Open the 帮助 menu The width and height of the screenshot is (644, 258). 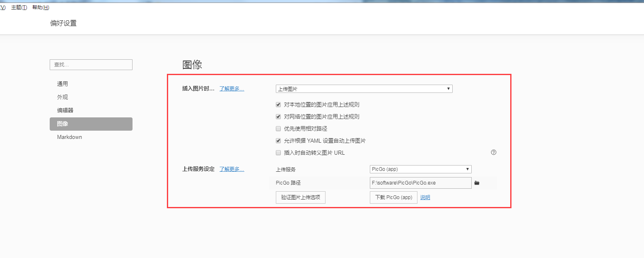(x=41, y=7)
